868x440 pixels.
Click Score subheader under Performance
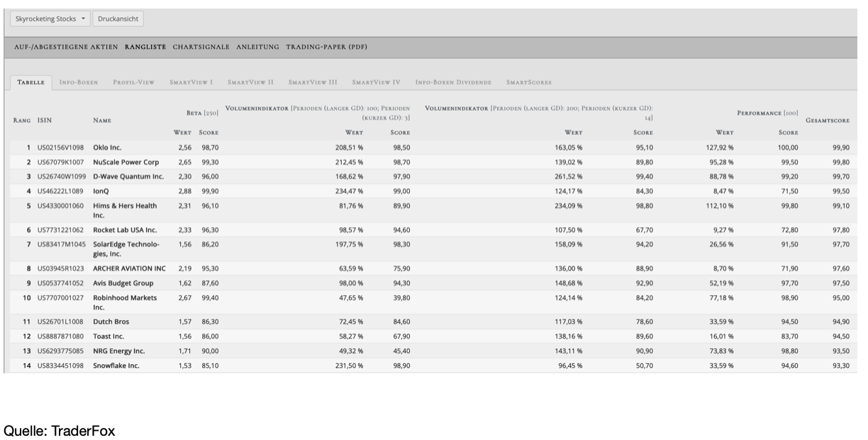(789, 133)
